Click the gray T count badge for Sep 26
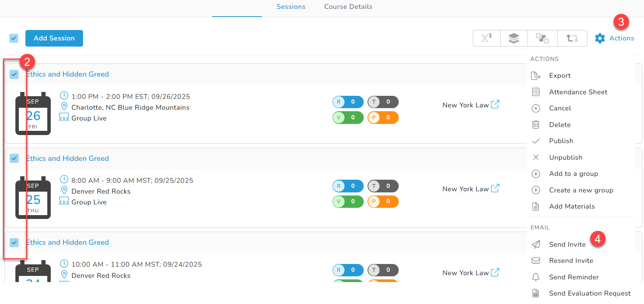Image resolution: width=644 pixels, height=304 pixels. (x=383, y=102)
